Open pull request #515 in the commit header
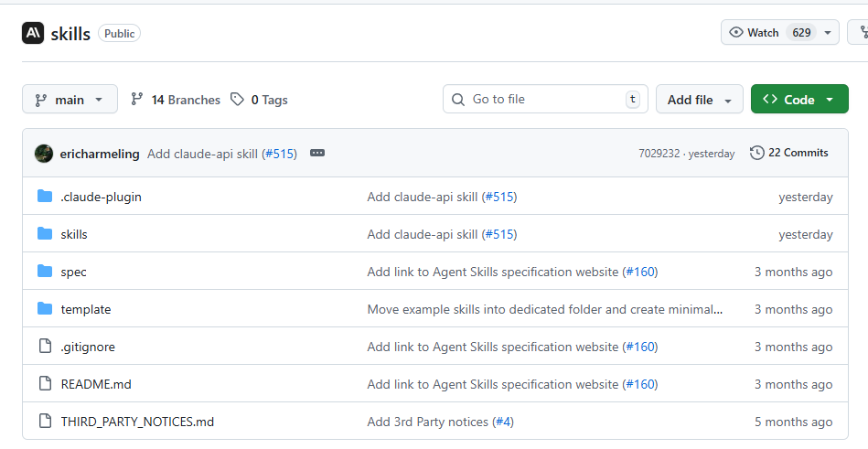The image size is (868, 449). click(x=280, y=154)
